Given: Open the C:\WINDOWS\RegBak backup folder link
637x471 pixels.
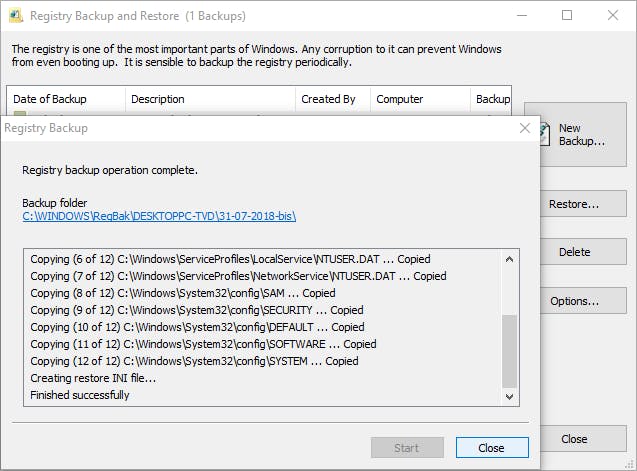Looking at the screenshot, I should coord(159,216).
